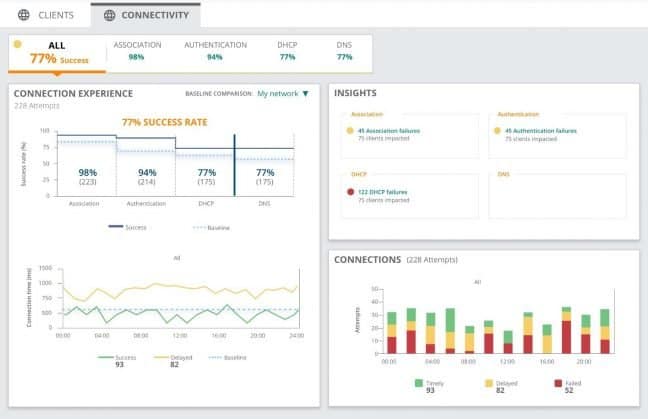This screenshot has height=419, width=648.
Task: Toggle the Baseline legend in connection-time chart
Action: click(x=228, y=357)
